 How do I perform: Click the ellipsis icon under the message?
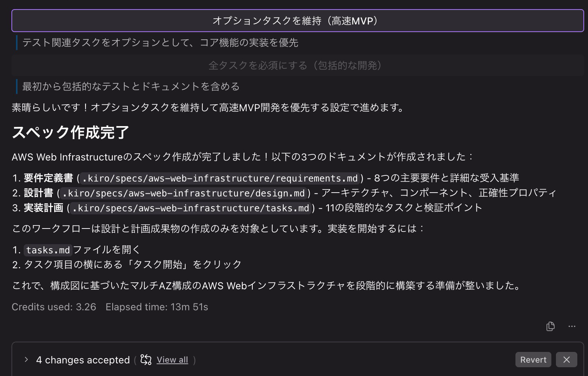tap(572, 326)
